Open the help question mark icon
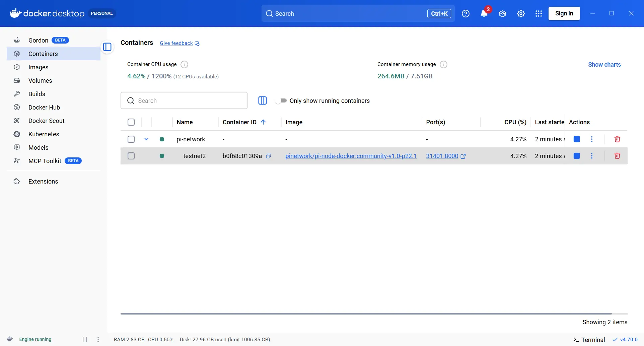The image size is (644, 346). click(466, 14)
